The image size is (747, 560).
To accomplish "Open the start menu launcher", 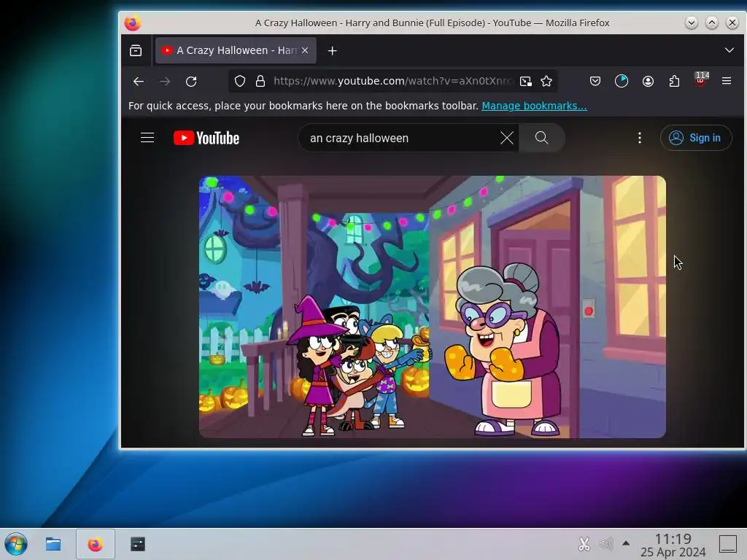I will coord(16,544).
